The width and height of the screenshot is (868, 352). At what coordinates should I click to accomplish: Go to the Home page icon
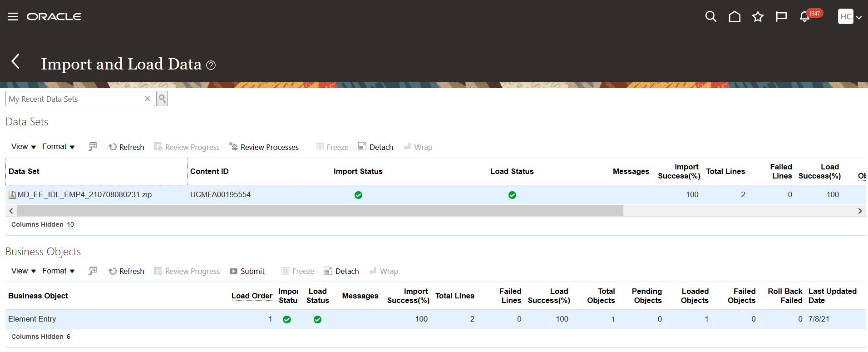735,17
